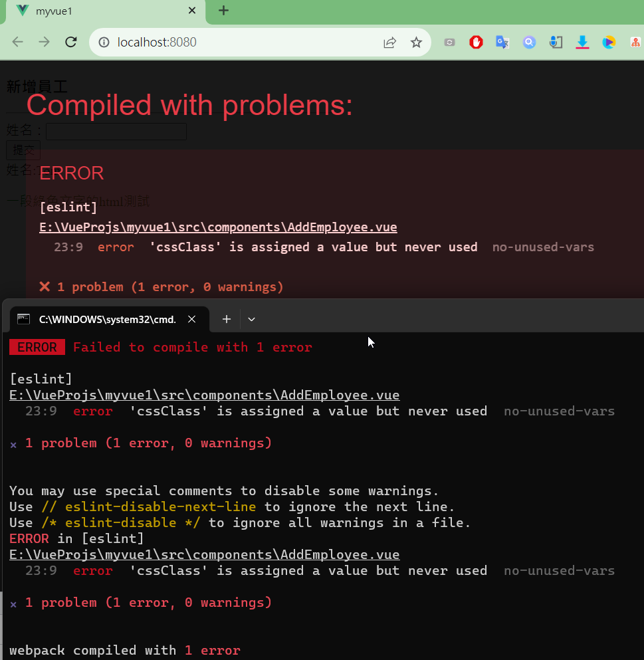Open the gray screenshot extension icon
The height and width of the screenshot is (660, 644).
click(x=449, y=42)
